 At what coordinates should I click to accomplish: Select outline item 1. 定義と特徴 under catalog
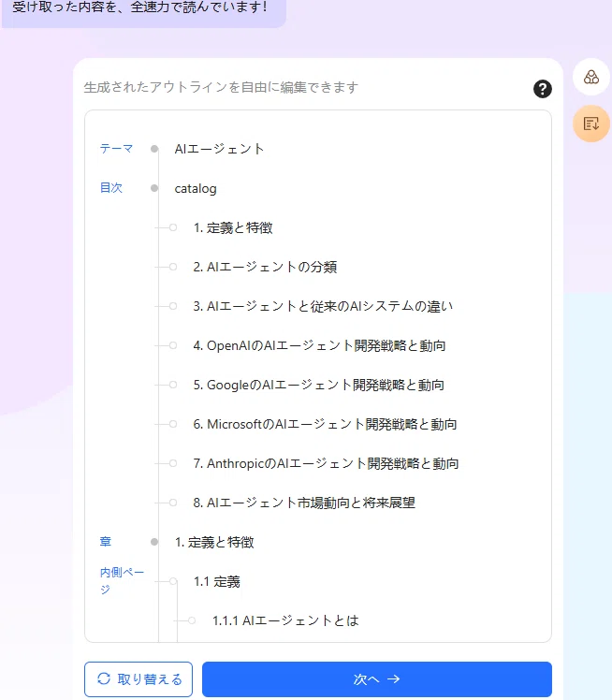coord(233,227)
